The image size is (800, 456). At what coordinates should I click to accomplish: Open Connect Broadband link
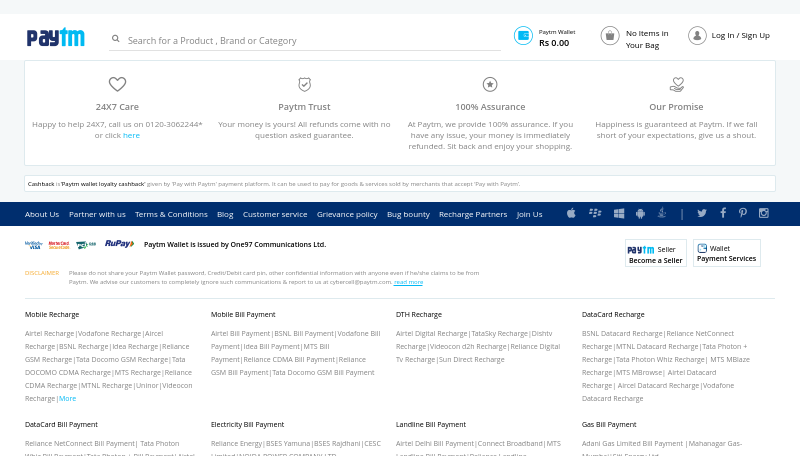(511, 444)
